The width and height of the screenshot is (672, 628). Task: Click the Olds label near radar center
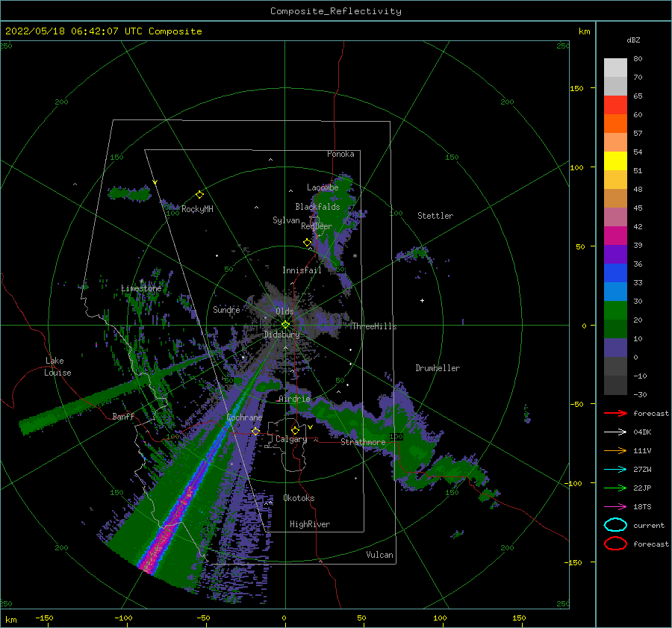click(x=284, y=311)
